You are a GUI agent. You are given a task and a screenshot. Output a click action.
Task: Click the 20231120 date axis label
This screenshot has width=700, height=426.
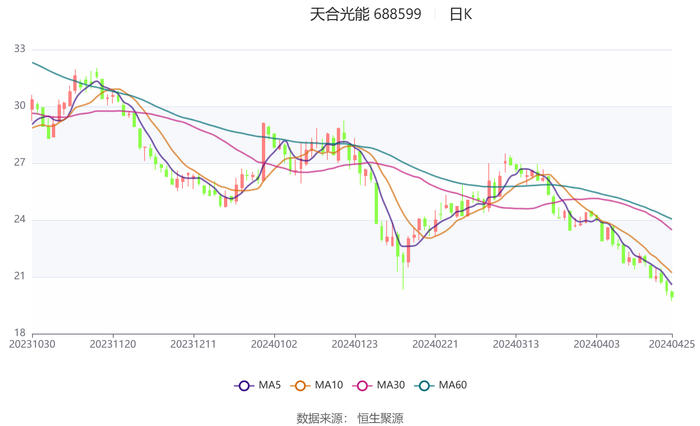(113, 342)
